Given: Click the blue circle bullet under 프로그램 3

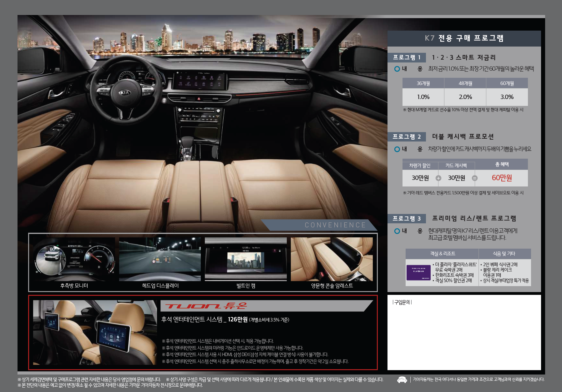Looking at the screenshot, I should tap(397, 231).
